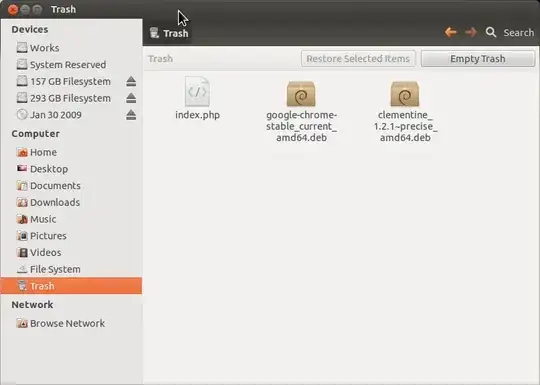Click the Computer section header
The width and height of the screenshot is (540, 385).
tap(35, 134)
